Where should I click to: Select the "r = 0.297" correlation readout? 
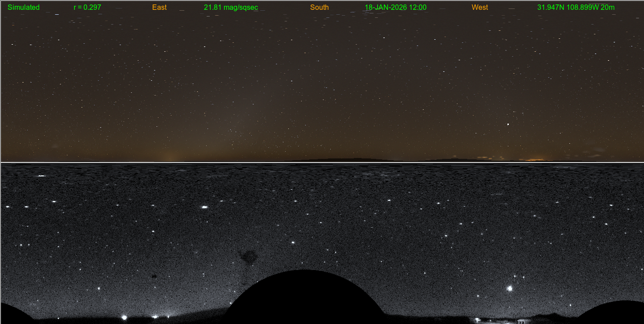pyautogui.click(x=87, y=8)
